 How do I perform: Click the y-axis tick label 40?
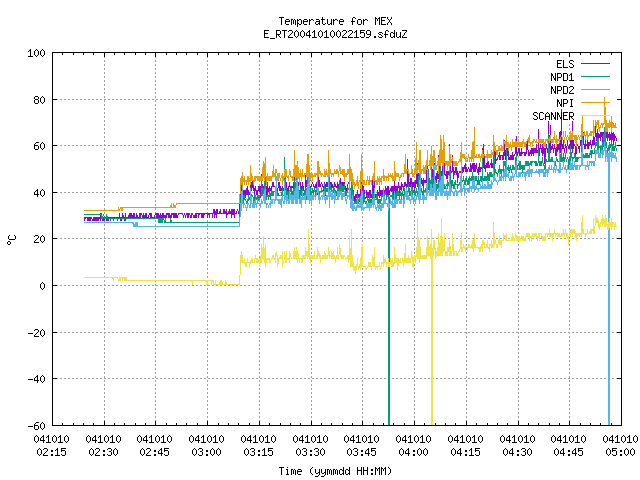[x=39, y=193]
